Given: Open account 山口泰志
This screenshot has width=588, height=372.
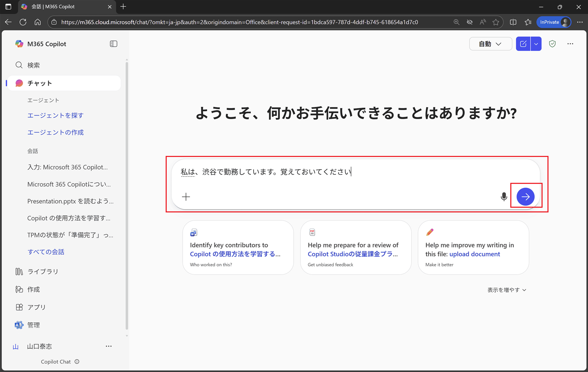Looking at the screenshot, I should coord(39,347).
